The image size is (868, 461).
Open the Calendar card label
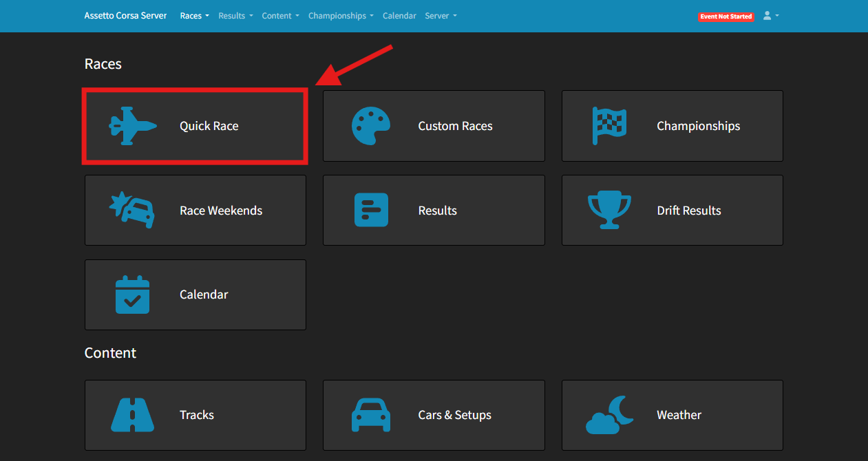(x=204, y=294)
